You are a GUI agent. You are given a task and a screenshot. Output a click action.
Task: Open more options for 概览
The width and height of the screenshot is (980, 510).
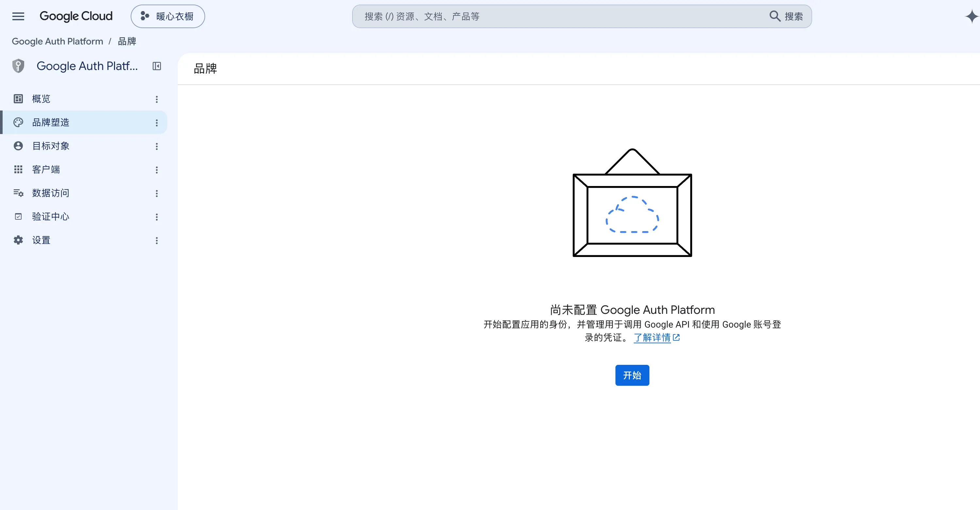click(157, 99)
